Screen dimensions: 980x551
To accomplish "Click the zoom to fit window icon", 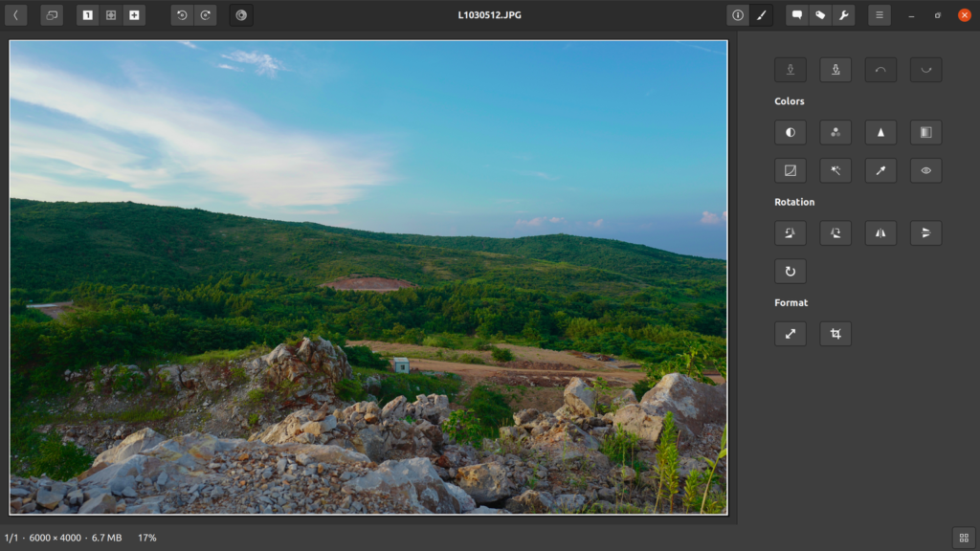I will [x=111, y=15].
